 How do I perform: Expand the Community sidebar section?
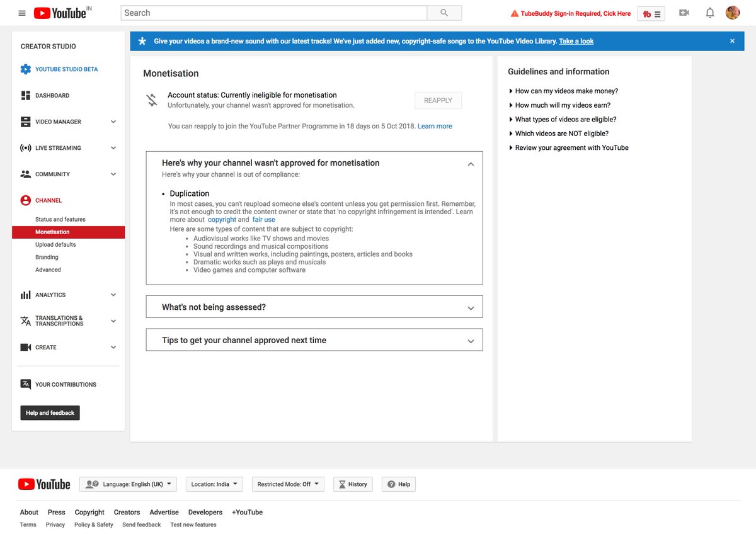[x=113, y=174]
